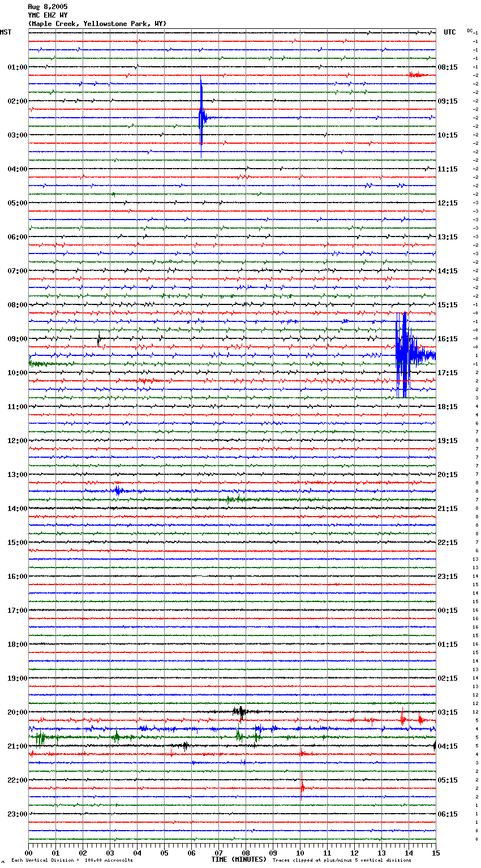Click the date text "Aug 8,2005"
This screenshot has height=868, width=481.
click(x=48, y=7)
